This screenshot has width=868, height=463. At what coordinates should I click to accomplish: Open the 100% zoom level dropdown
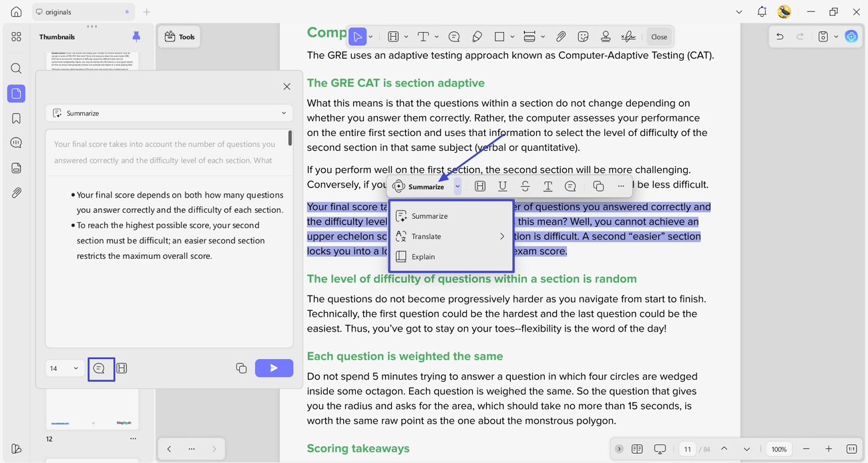click(779, 449)
